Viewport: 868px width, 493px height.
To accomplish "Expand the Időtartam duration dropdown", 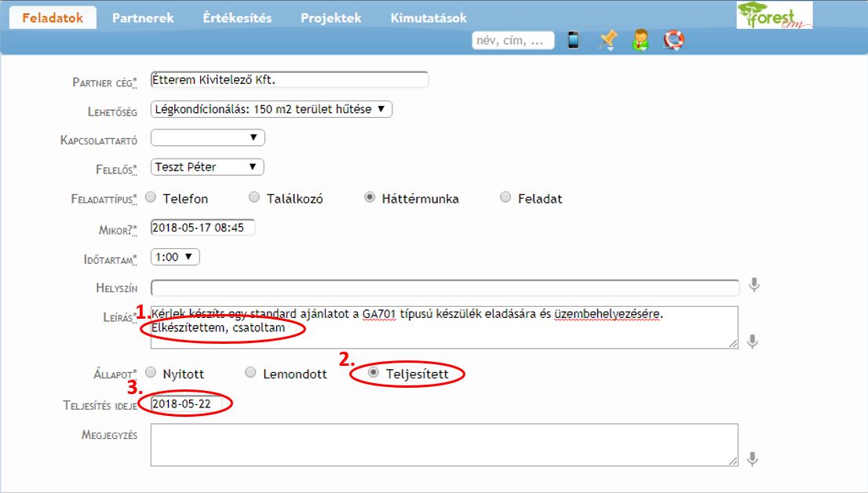I will click(x=176, y=257).
